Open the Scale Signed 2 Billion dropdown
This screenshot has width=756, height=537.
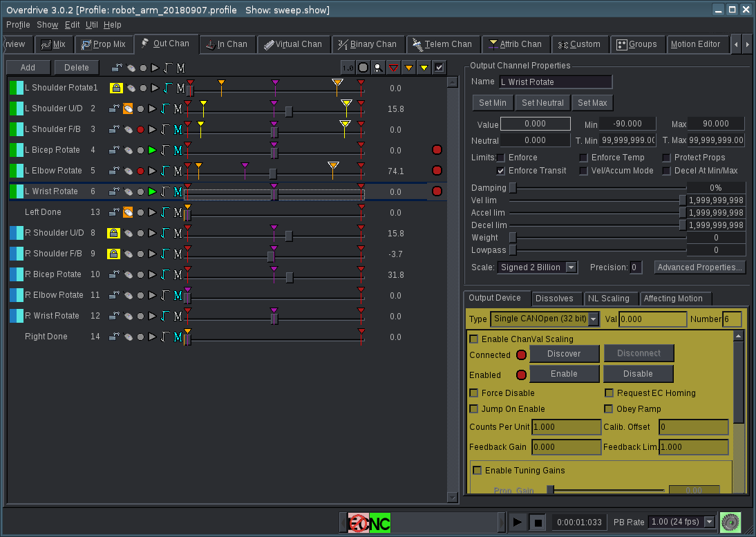point(571,267)
